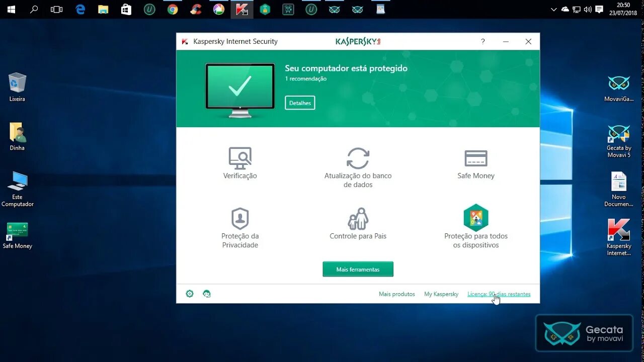Viewport: 644px width, 362px height.
Task: Open the Lixeira recycle bin desktop icon
Action: coord(17,87)
